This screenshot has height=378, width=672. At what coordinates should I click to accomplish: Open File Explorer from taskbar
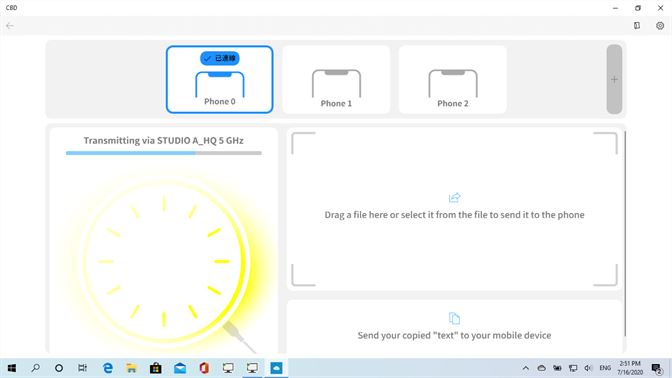click(132, 368)
